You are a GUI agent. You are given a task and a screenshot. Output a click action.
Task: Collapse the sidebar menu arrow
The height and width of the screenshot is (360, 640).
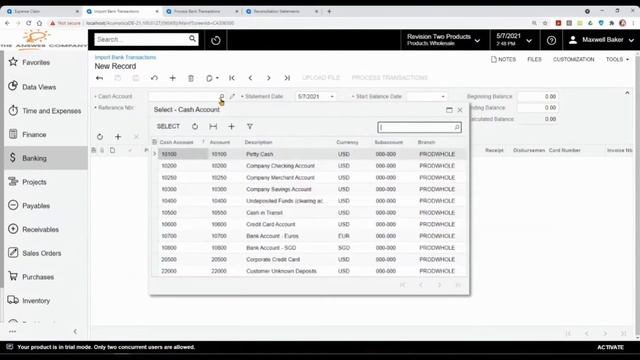click(75, 331)
